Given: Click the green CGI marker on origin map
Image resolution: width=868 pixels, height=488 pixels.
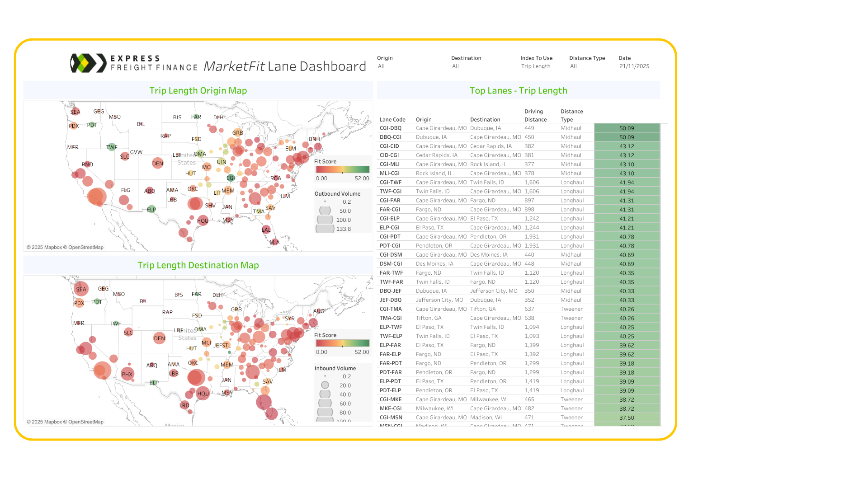Looking at the screenshot, I should coord(231,178).
